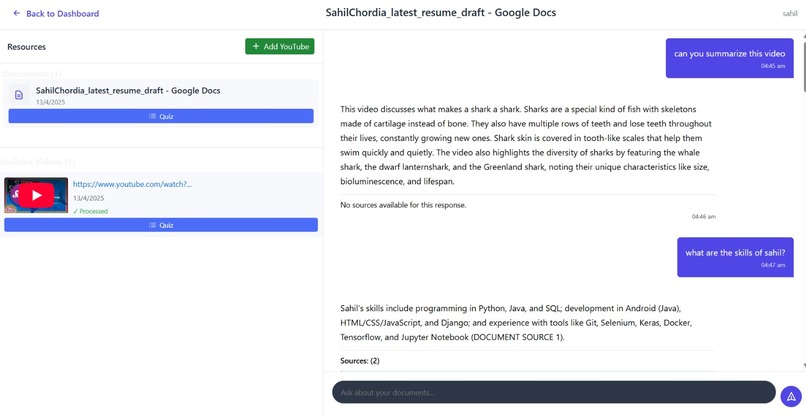Click the Resources panel heading
806x416 pixels.
27,47
